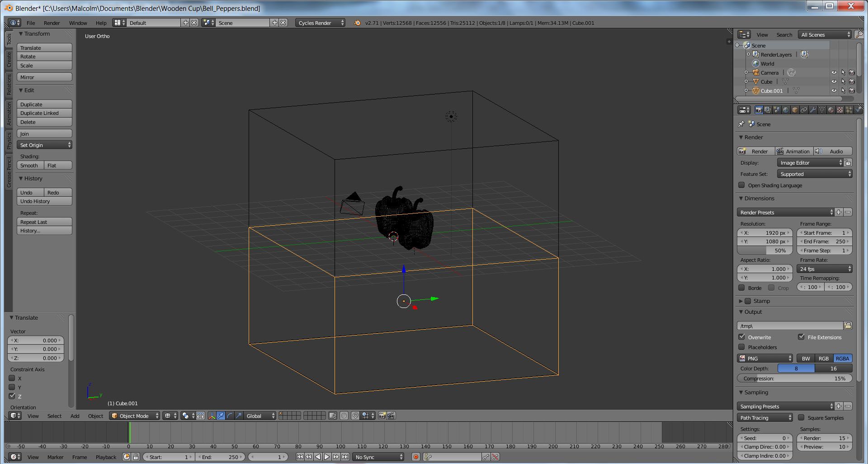This screenshot has height=464, width=868.
Task: Click the Undo History button
Action: coord(45,201)
